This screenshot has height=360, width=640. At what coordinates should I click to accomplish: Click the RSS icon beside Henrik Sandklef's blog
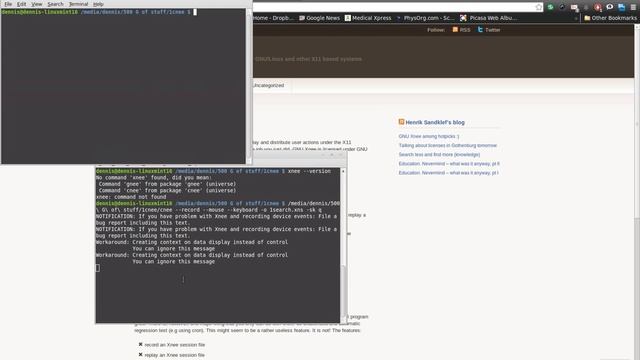click(401, 122)
